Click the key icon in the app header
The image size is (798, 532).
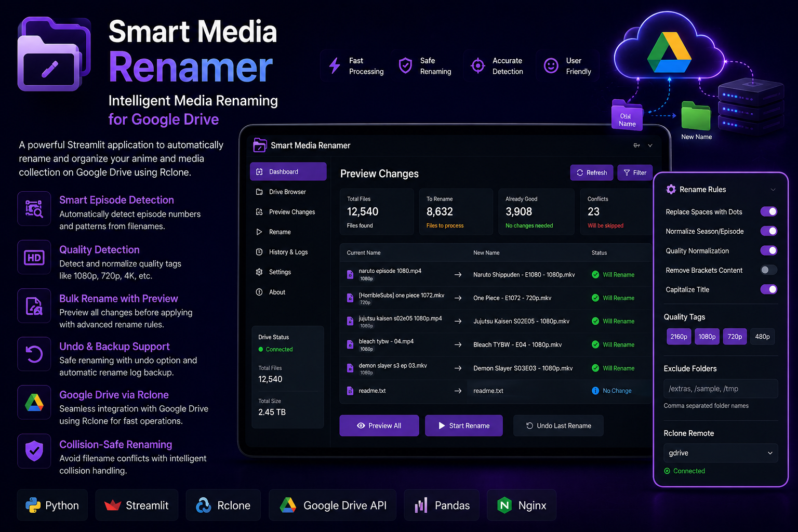pos(636,145)
